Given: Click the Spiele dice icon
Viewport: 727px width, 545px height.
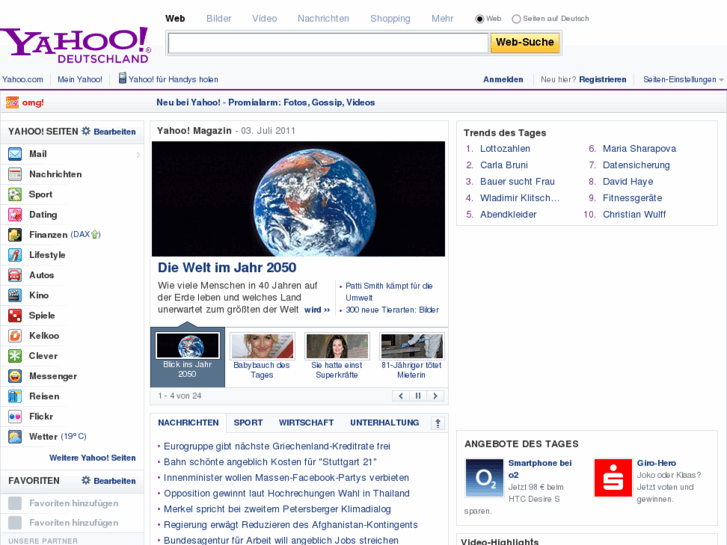Looking at the screenshot, I should 15,315.
